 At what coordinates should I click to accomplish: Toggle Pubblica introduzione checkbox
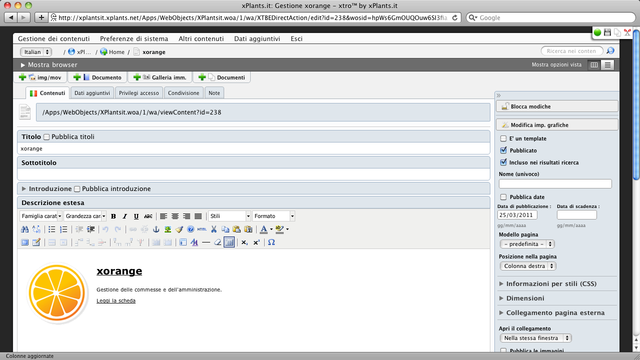77,189
